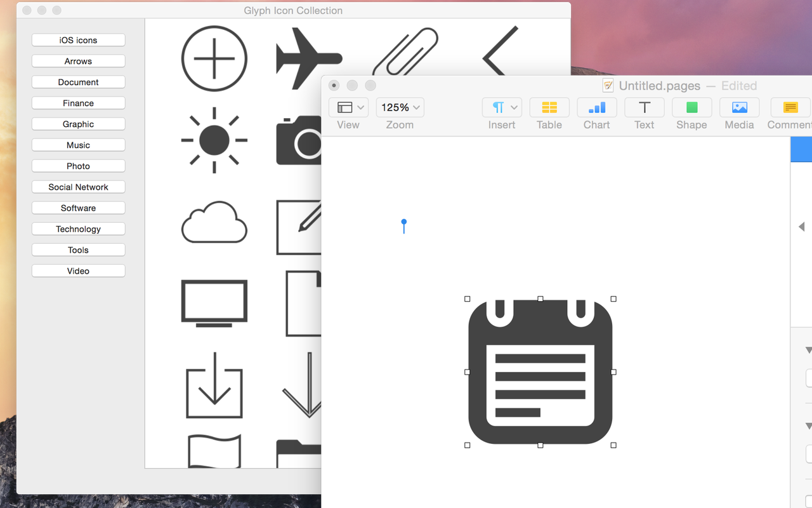Image resolution: width=812 pixels, height=508 pixels.
Task: Click the bottom-right handle of the notepad image
Action: [613, 445]
